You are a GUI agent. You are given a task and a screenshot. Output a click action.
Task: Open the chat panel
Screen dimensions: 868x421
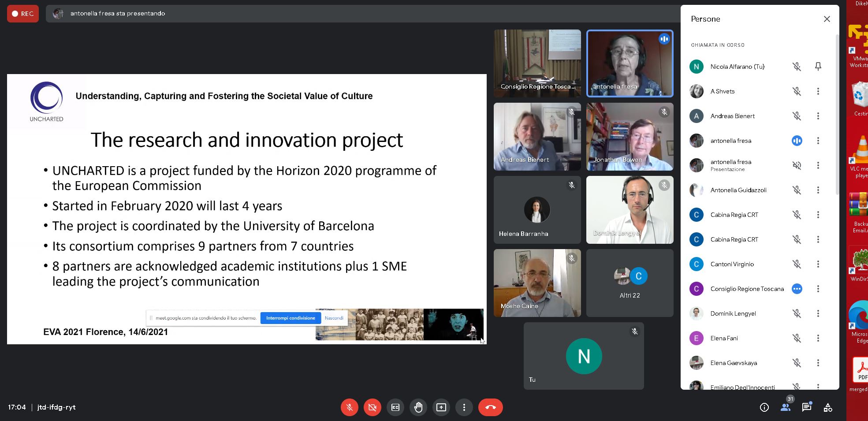(x=807, y=407)
